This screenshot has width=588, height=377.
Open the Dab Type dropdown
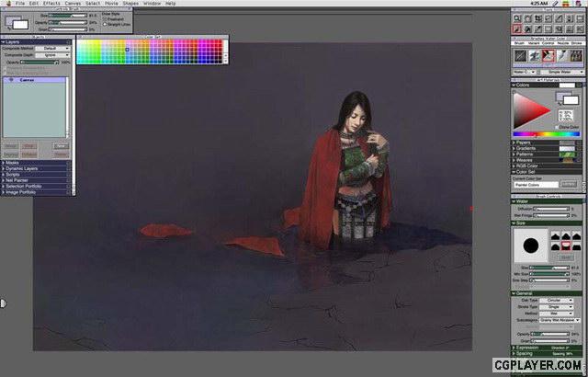(x=557, y=301)
